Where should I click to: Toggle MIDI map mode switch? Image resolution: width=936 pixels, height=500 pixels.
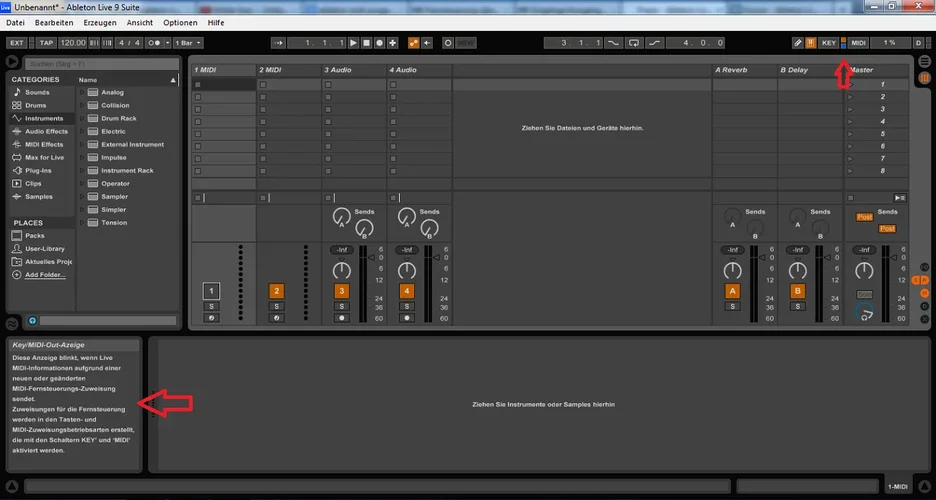coord(858,43)
